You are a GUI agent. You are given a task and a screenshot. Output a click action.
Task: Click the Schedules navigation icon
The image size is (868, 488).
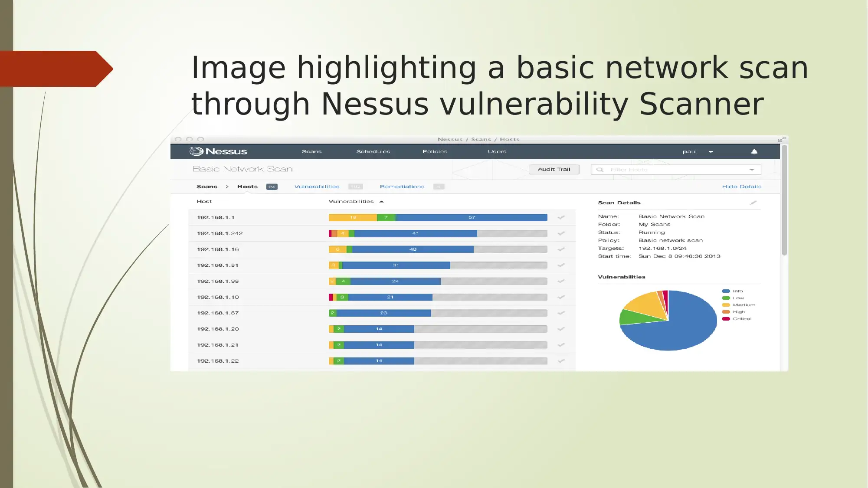tap(373, 151)
